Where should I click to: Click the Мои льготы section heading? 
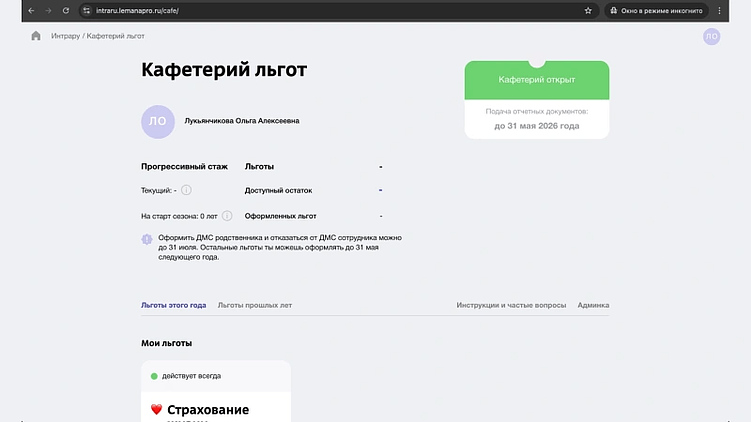click(166, 343)
